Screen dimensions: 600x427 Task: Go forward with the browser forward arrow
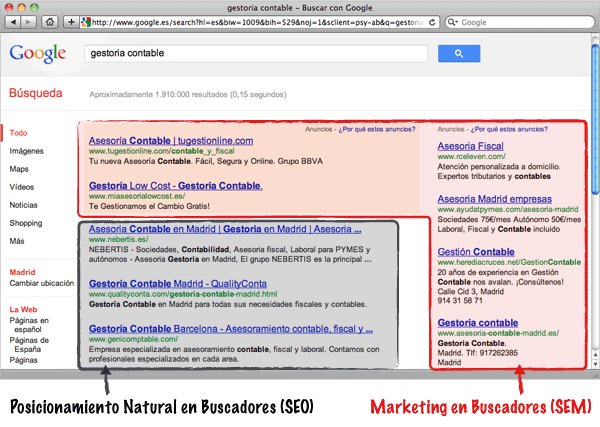pyautogui.click(x=28, y=22)
